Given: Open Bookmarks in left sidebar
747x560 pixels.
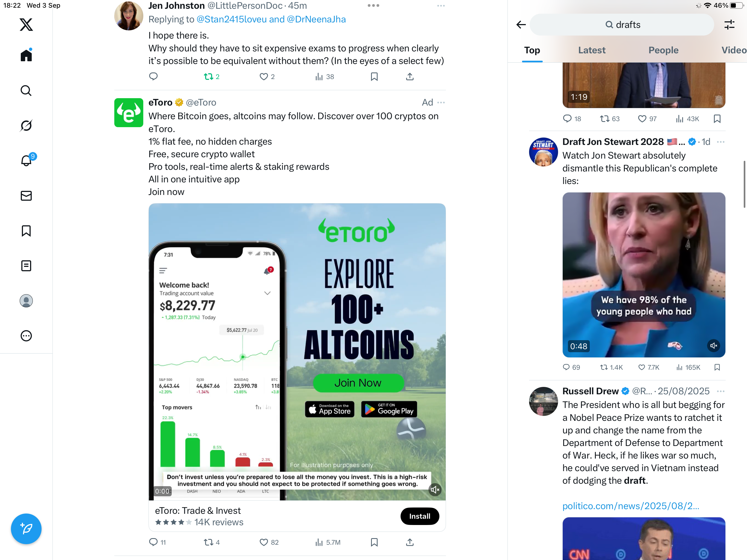Looking at the screenshot, I should [26, 231].
